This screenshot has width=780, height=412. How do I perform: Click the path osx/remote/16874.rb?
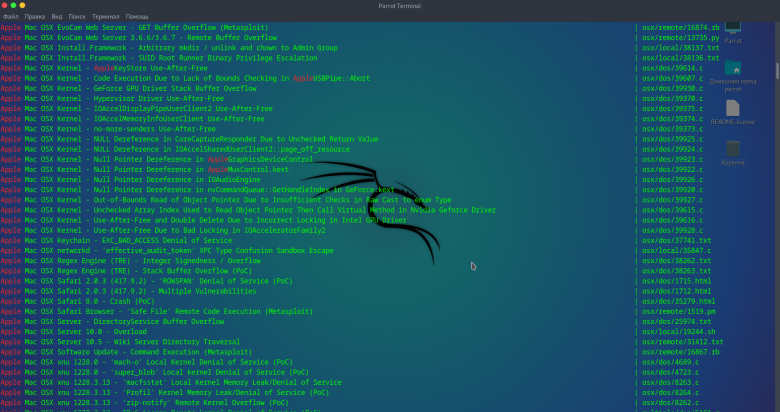(681, 27)
